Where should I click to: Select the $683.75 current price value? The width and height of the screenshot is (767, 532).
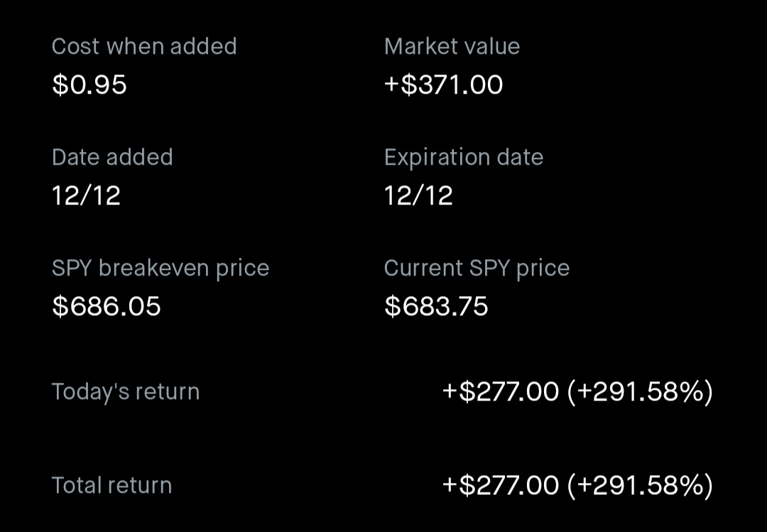point(436,306)
